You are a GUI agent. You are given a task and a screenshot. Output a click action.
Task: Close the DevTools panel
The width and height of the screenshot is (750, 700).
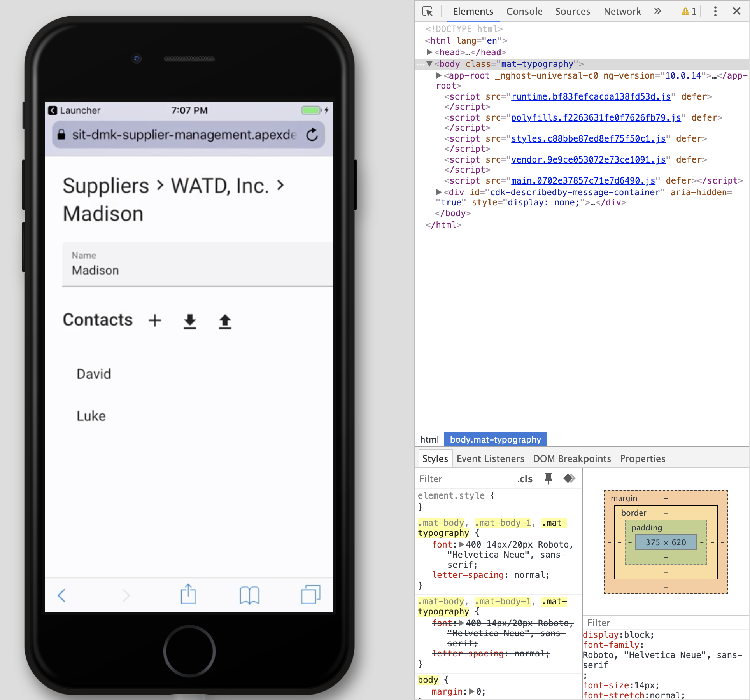pos(736,11)
